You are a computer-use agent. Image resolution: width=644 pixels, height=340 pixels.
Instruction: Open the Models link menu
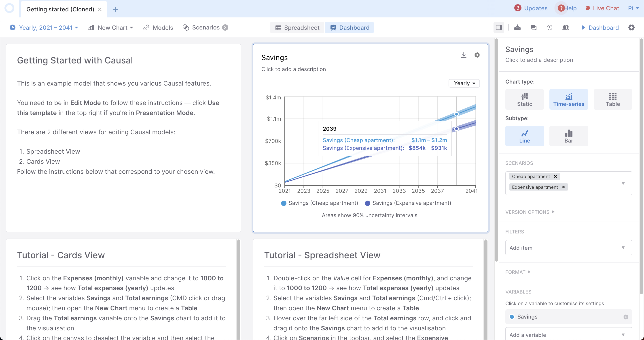point(158,27)
